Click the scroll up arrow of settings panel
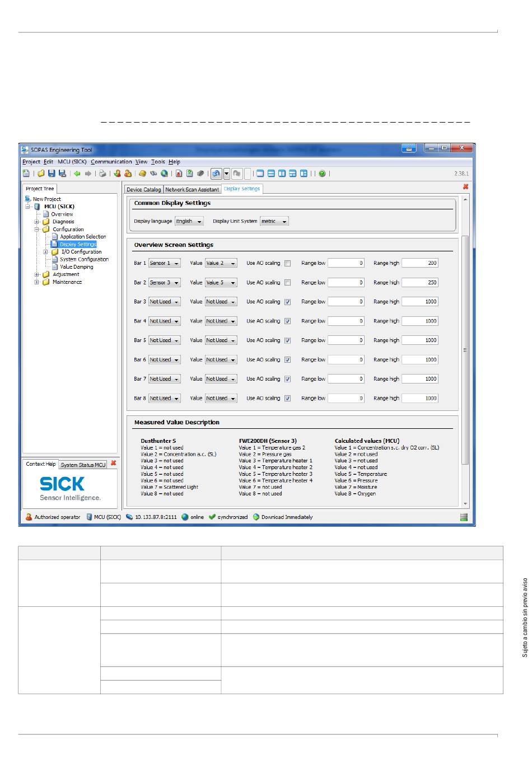The height and width of the screenshot is (772, 532). 465,199
